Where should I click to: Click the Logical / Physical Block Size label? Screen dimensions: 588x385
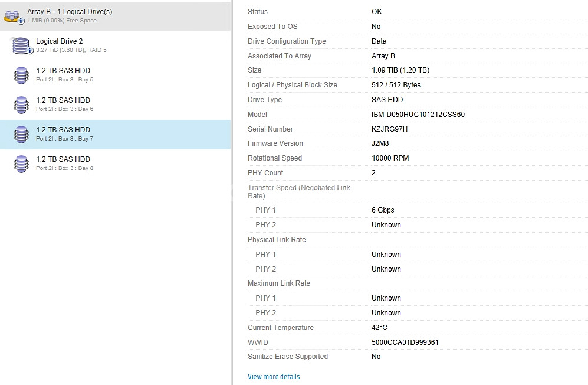(x=292, y=85)
